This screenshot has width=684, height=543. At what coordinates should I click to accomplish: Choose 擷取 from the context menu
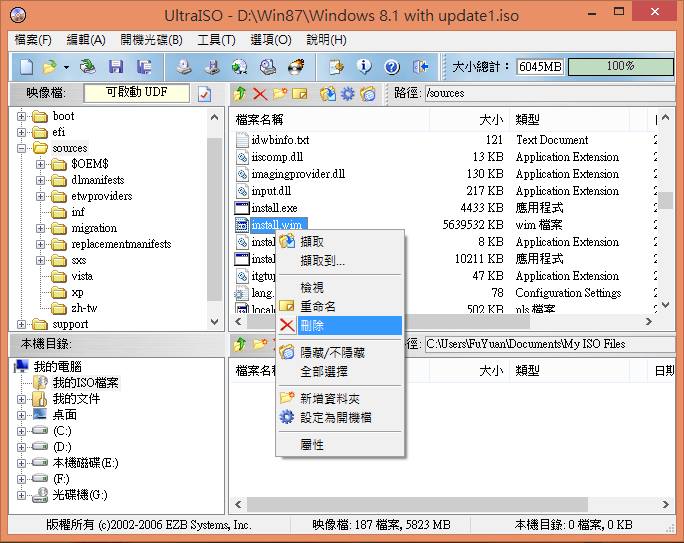coord(340,241)
